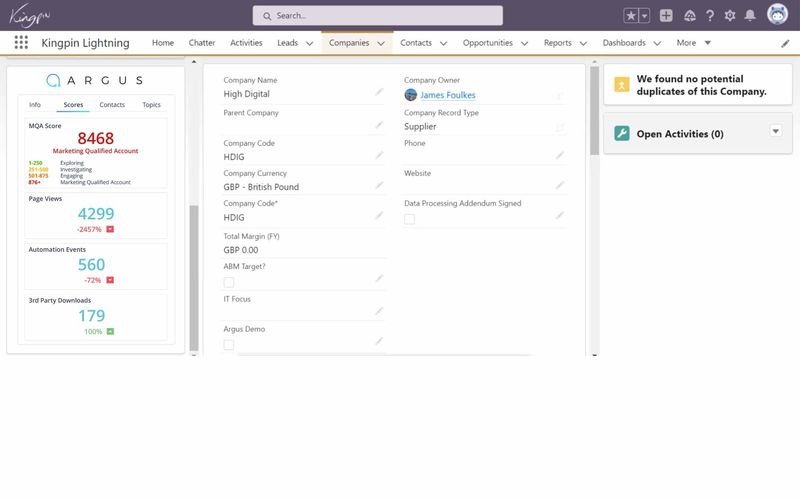Click the 3rd Party Downloads value 179
The width and height of the screenshot is (800, 500).
point(91,316)
